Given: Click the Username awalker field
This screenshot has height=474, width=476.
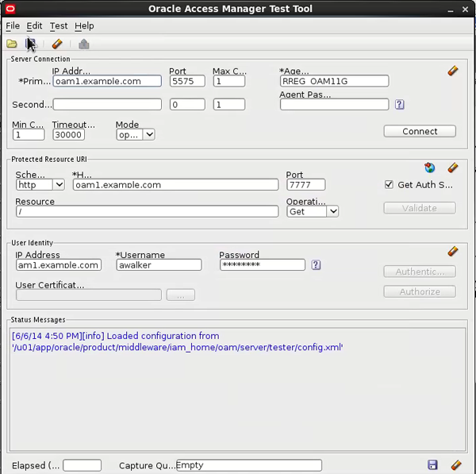Looking at the screenshot, I should point(159,265).
